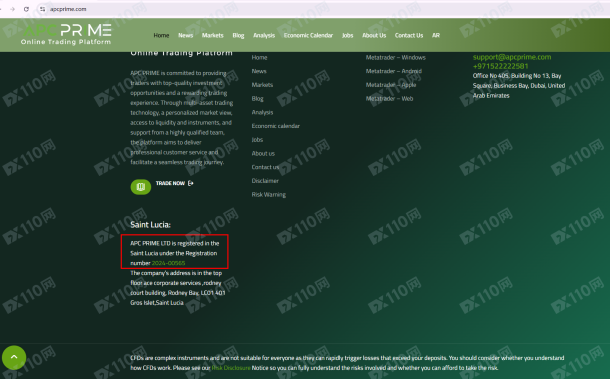Screen dimensions: 610x379
Task: Open Analysis in the top navigation
Action: click(264, 35)
